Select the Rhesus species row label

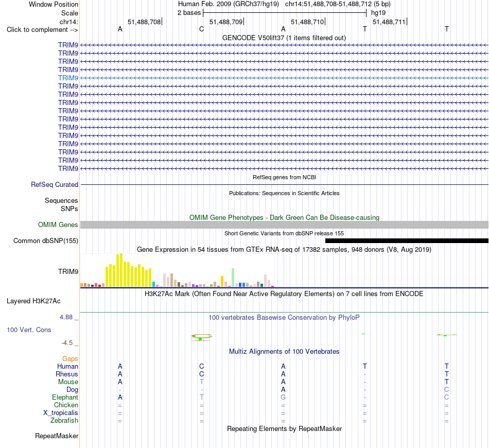(67, 374)
